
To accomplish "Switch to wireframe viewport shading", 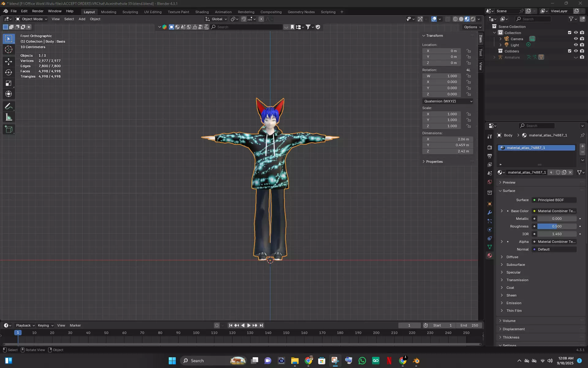I will 455,19.
